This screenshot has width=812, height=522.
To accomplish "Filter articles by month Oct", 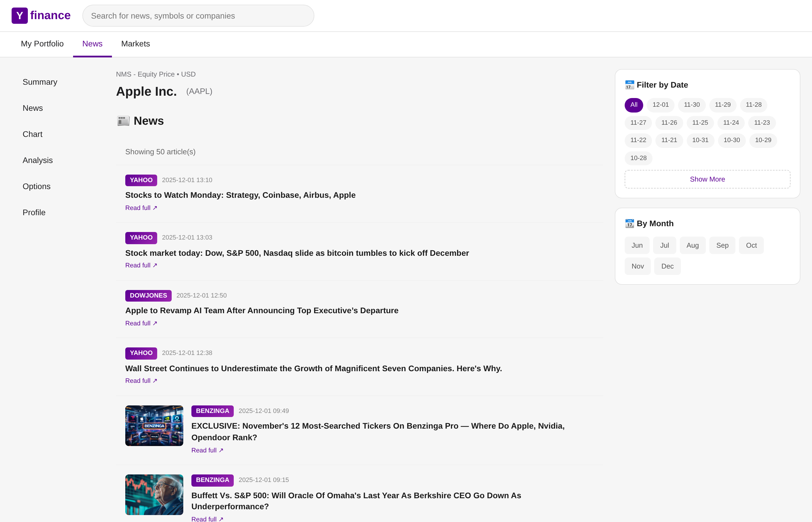I will tap(751, 245).
